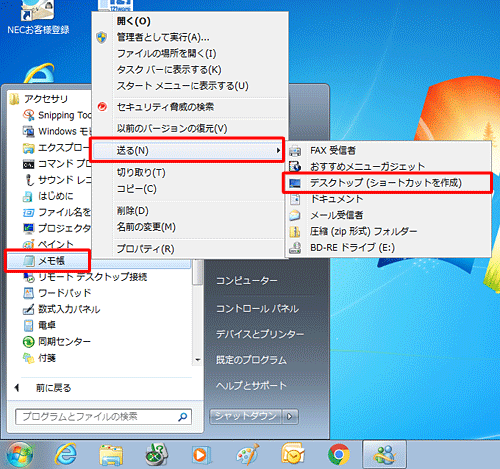Viewport: 500px width, 469px height.
Task: Select 削除(D) menu entry
Action: (133, 211)
